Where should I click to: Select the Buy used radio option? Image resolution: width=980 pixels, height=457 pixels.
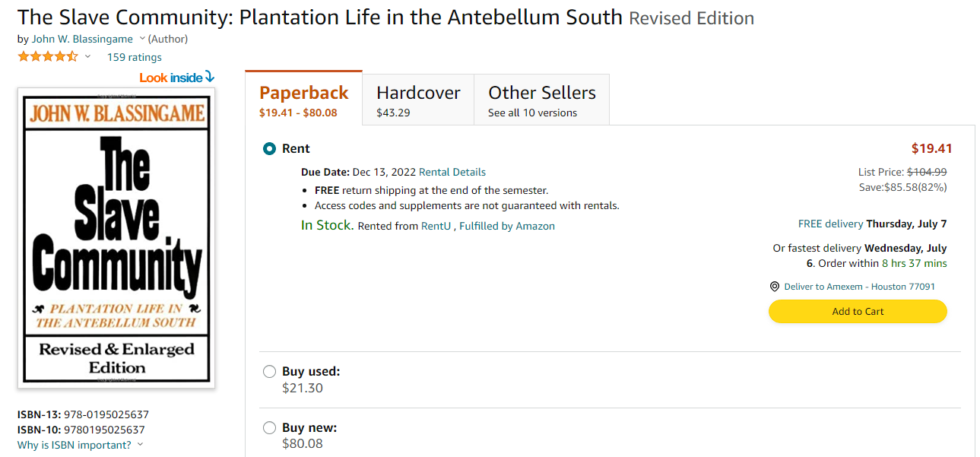click(x=269, y=372)
